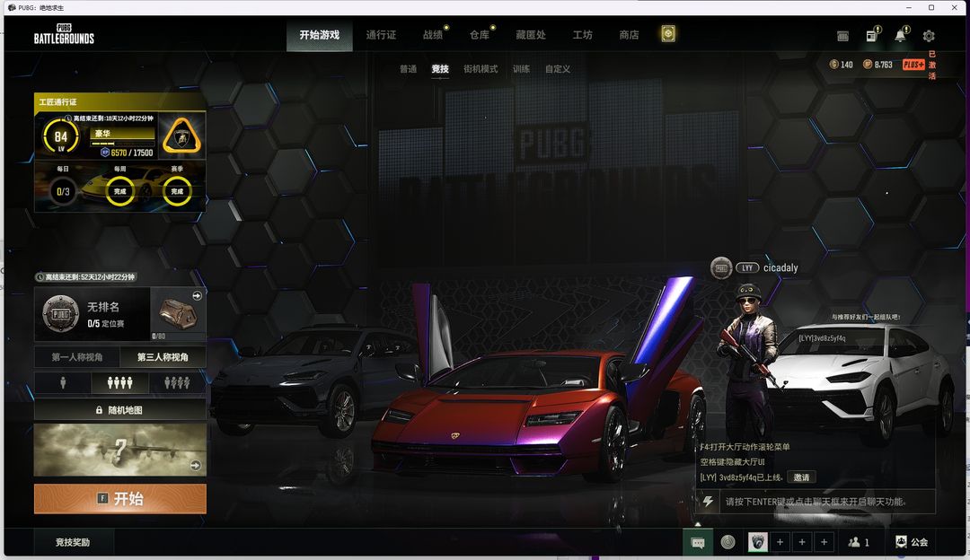The width and height of the screenshot is (970, 560).
Task: Open the 藏匿处 tab
Action: pyautogui.click(x=531, y=35)
